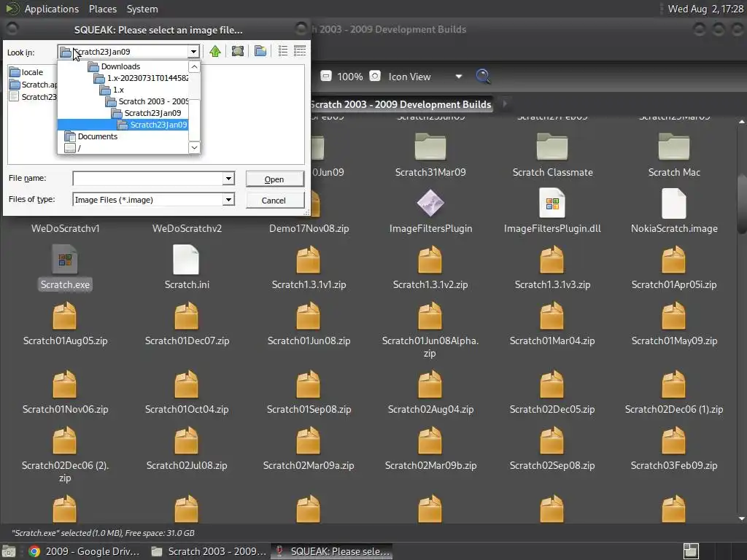Click the clock showing Wed Aug 2
Image resolution: width=747 pixels, height=560 pixels.
705,9
